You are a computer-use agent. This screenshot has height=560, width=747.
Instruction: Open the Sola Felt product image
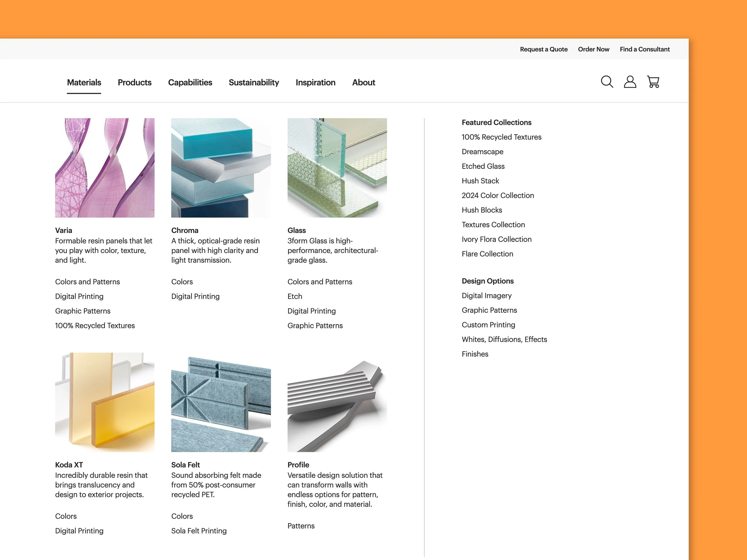221,402
